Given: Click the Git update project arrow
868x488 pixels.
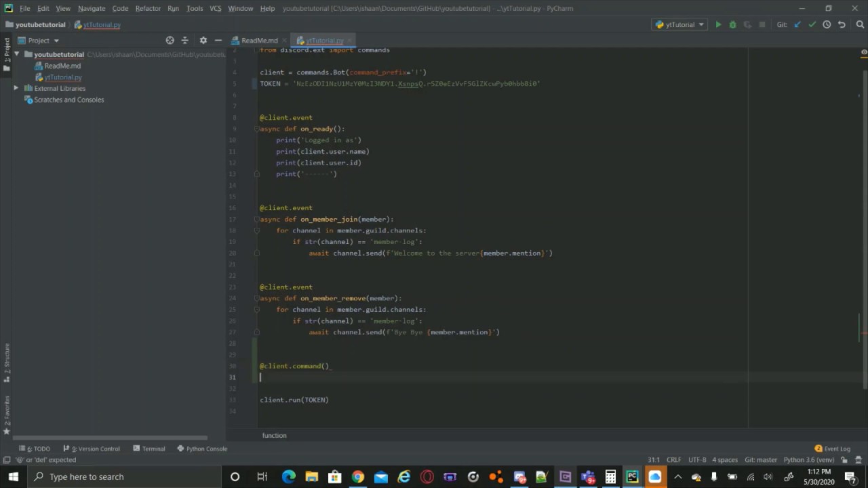Looking at the screenshot, I should pyautogui.click(x=797, y=24).
